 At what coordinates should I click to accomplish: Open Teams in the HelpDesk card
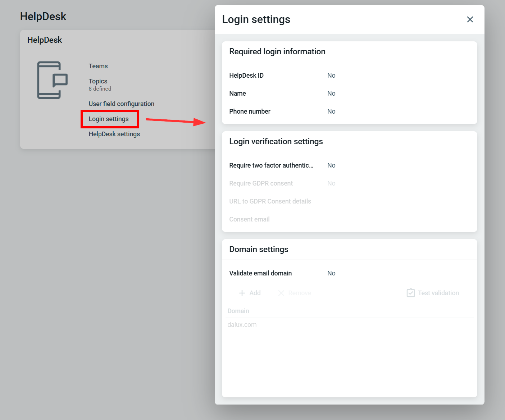point(98,66)
